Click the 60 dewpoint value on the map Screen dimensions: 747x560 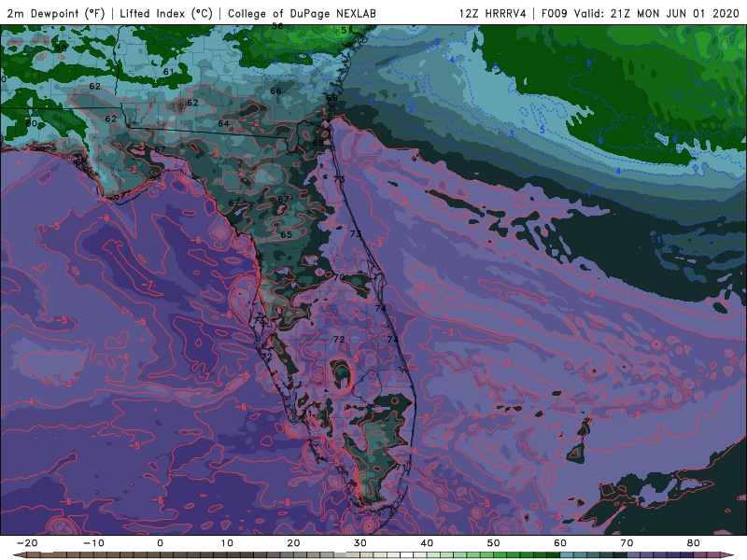tap(32, 123)
